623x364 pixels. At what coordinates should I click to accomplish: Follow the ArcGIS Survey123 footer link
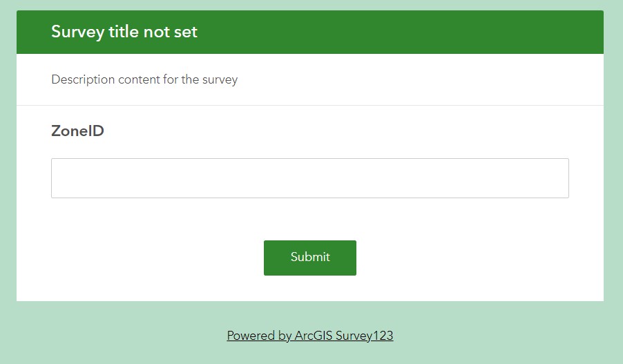309,336
